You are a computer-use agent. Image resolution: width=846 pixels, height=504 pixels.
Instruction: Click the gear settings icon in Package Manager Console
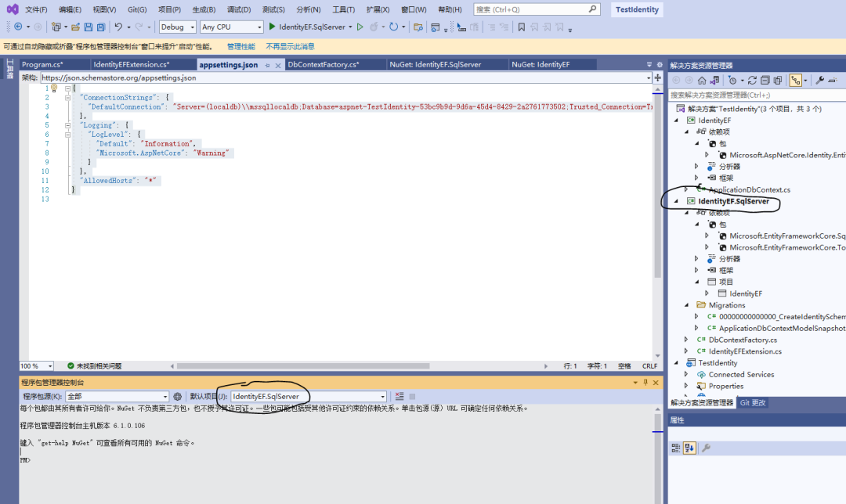click(x=178, y=396)
